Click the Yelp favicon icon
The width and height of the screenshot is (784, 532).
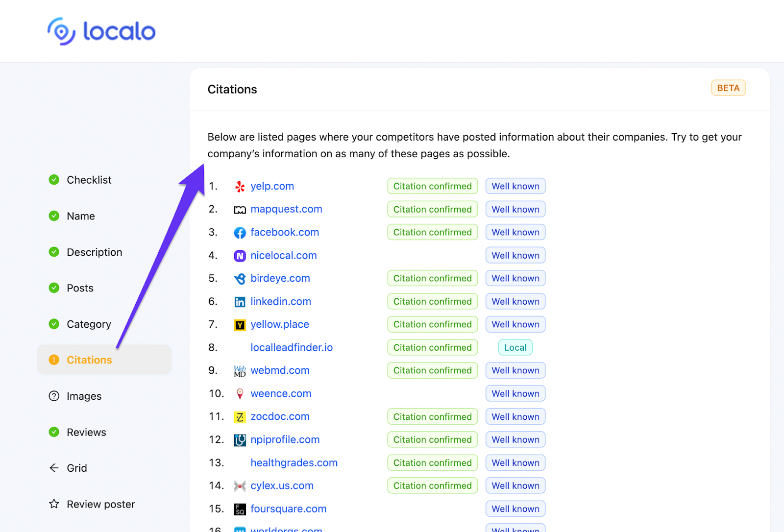coord(240,187)
